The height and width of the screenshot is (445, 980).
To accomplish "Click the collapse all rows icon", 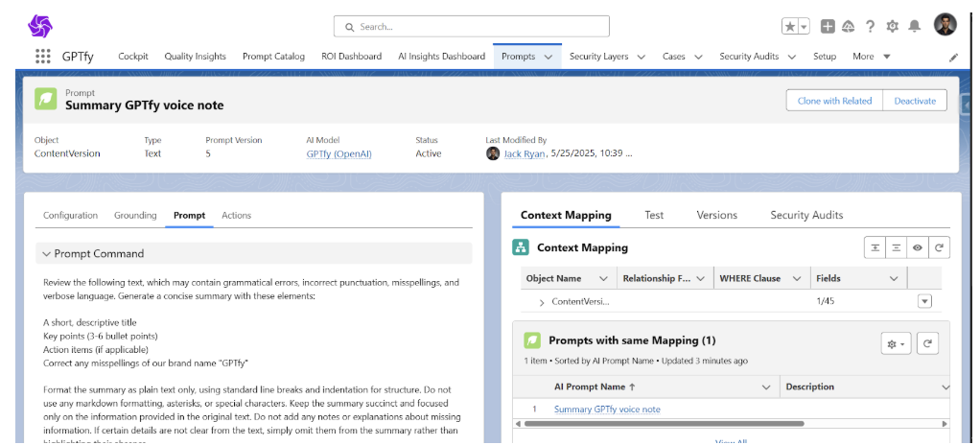I will 897,247.
